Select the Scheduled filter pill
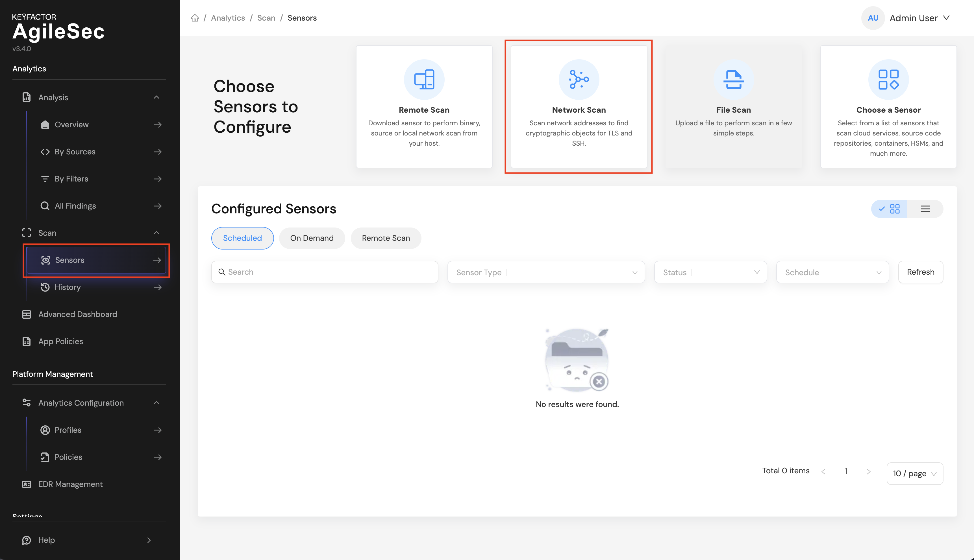This screenshot has height=560, width=974. [242, 238]
